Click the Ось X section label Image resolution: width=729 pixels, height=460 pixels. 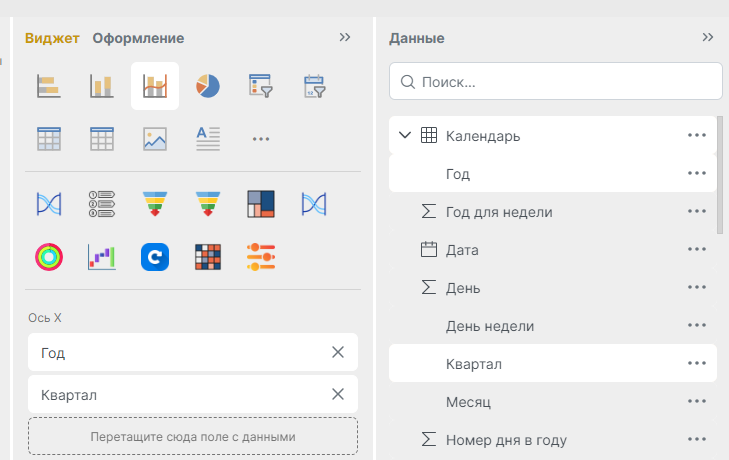click(45, 318)
